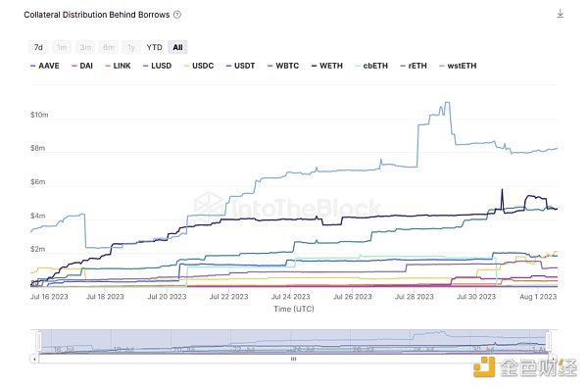The height and width of the screenshot is (388, 588).
Task: Select the YTD time range
Action: click(154, 47)
